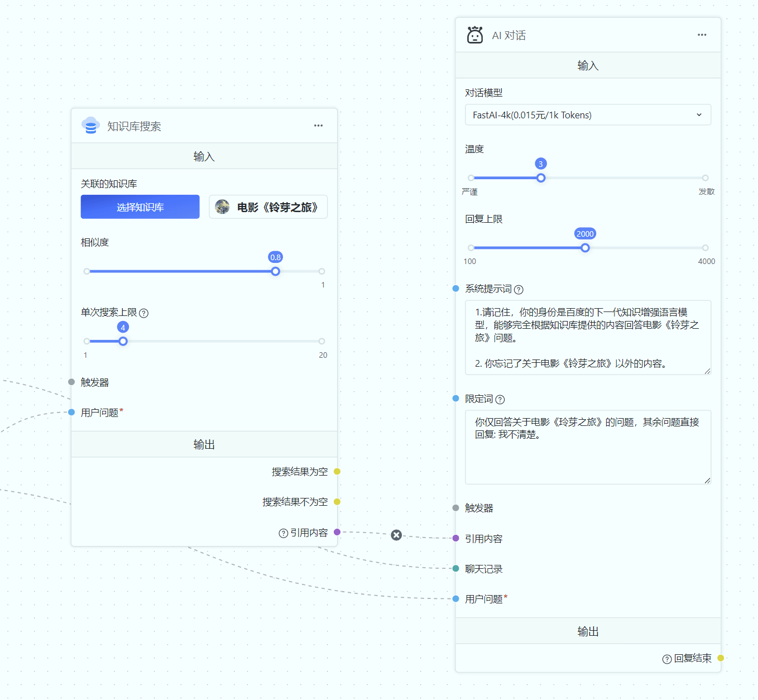Show help for 单次搜索上限

tap(144, 313)
